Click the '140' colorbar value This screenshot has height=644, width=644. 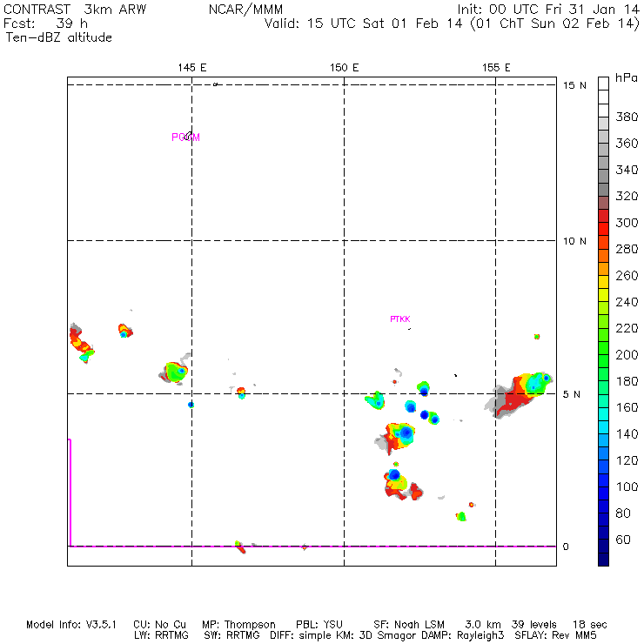pyautogui.click(x=627, y=433)
